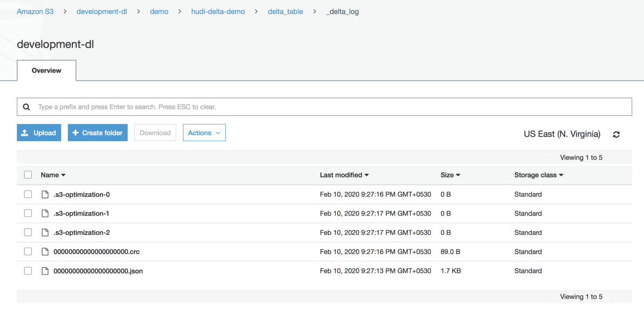
Task: Sort by the Last modified column
Action: pos(344,175)
